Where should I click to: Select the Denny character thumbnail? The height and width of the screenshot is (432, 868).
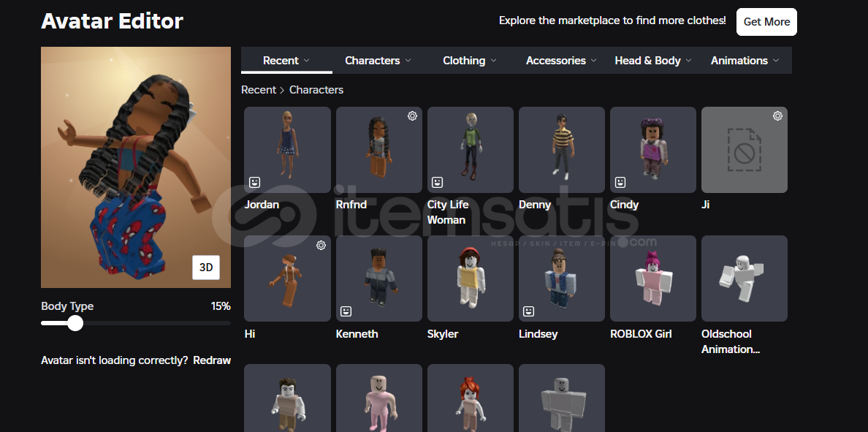(562, 150)
